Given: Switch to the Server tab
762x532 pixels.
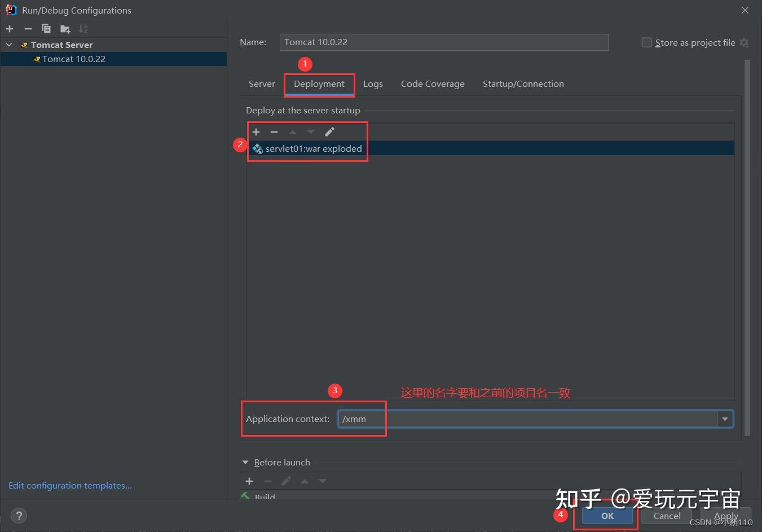Looking at the screenshot, I should click(262, 83).
